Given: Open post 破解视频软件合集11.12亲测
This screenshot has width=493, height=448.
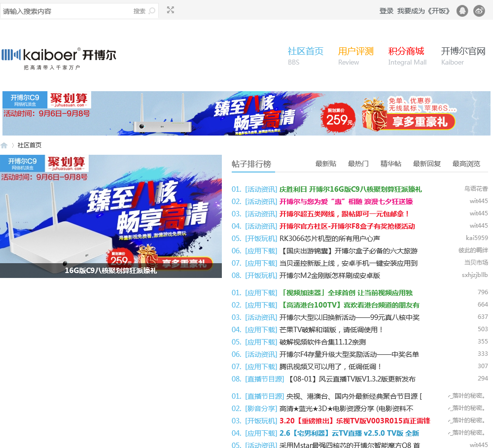Looking at the screenshot, I should point(322,342).
